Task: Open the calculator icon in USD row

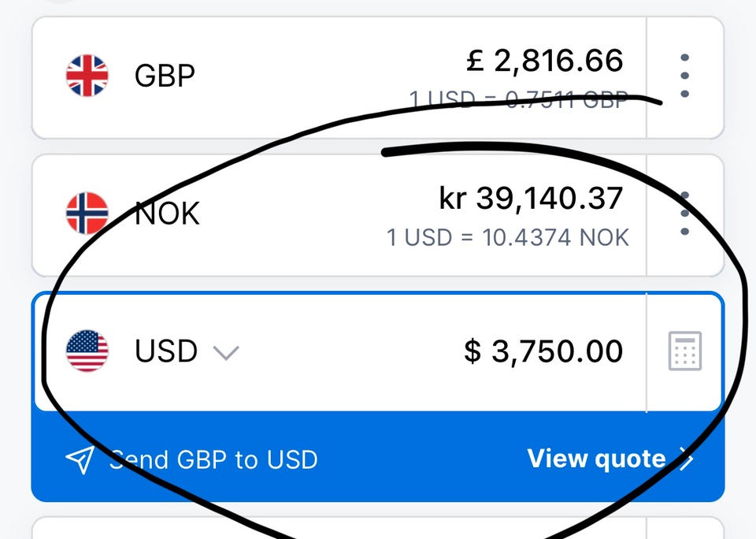Action: tap(684, 351)
